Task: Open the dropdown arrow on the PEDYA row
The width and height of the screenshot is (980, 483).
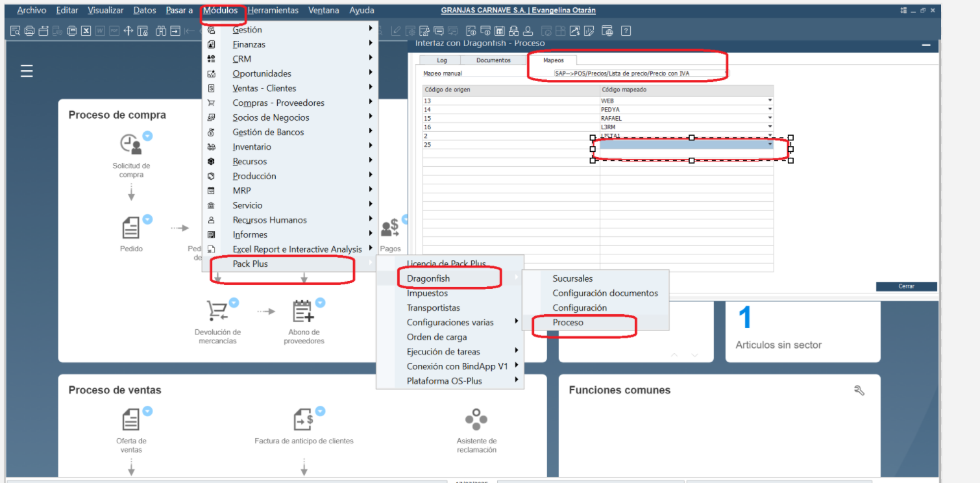Action: (770, 110)
